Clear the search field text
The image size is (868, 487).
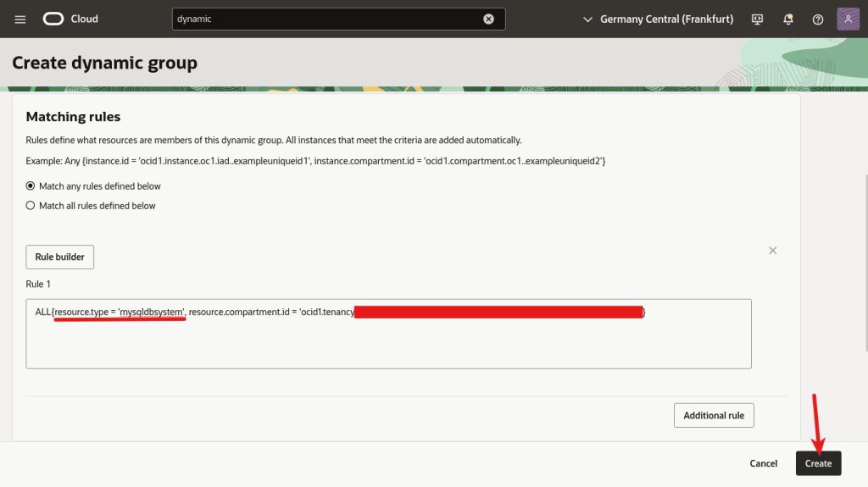tap(489, 19)
